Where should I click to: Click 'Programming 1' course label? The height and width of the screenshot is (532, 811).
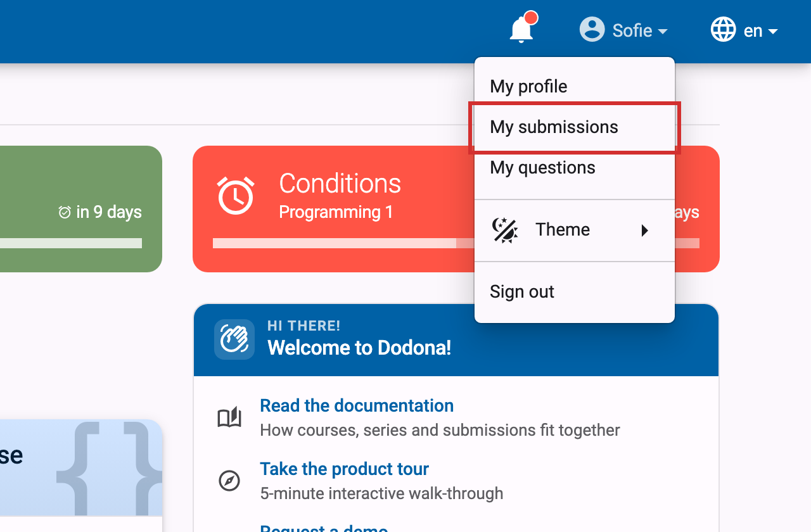tap(336, 212)
